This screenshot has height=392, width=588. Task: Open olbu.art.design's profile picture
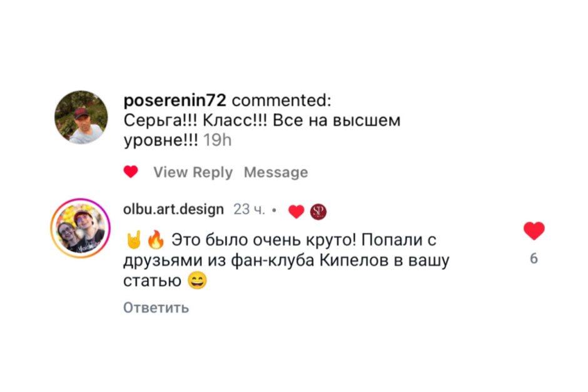tap(81, 228)
